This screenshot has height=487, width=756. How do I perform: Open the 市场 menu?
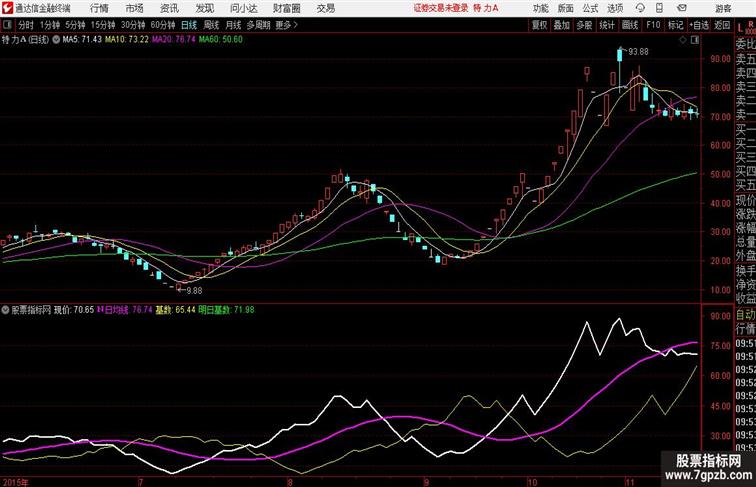135,8
